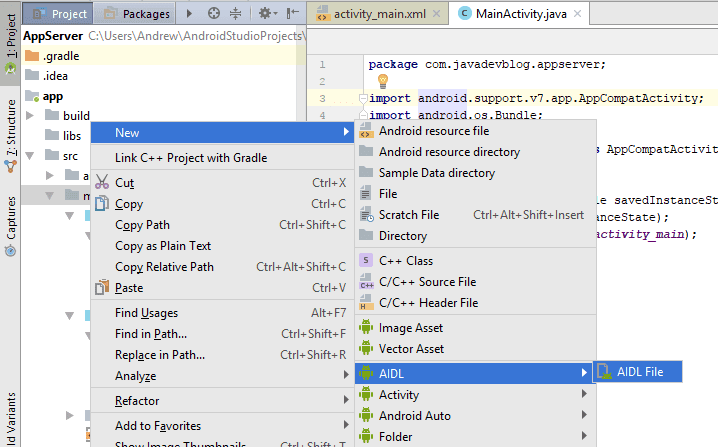
Task: Open the project view settings gear
Action: tap(267, 13)
